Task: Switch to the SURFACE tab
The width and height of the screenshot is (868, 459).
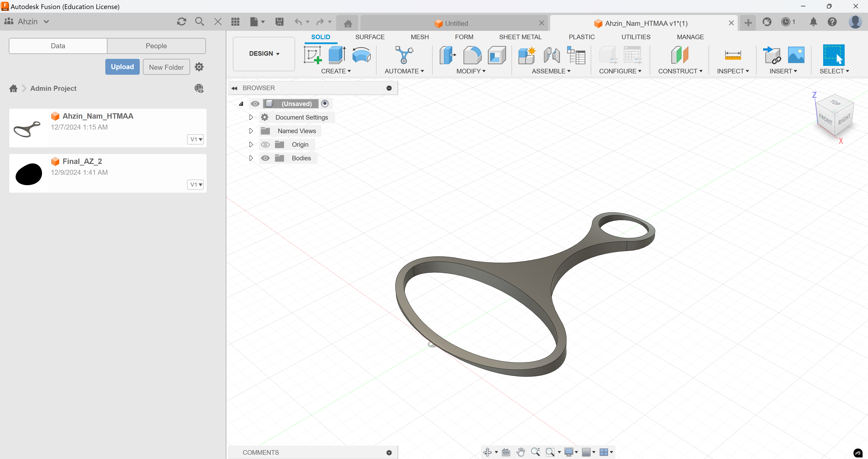Action: click(x=370, y=37)
